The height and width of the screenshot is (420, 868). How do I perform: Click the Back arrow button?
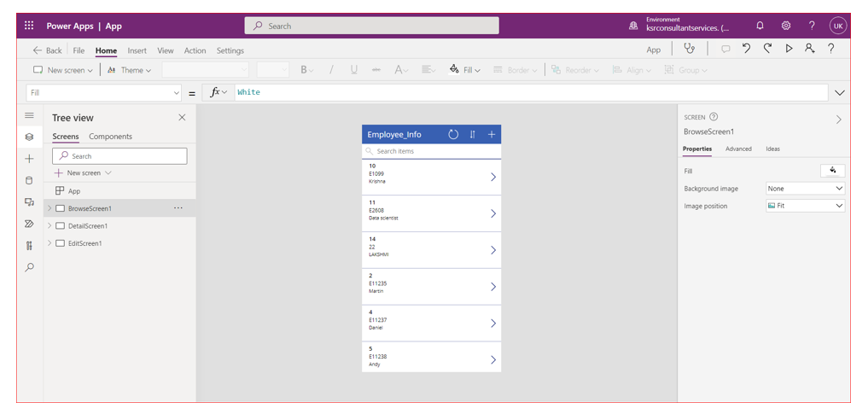coord(48,50)
